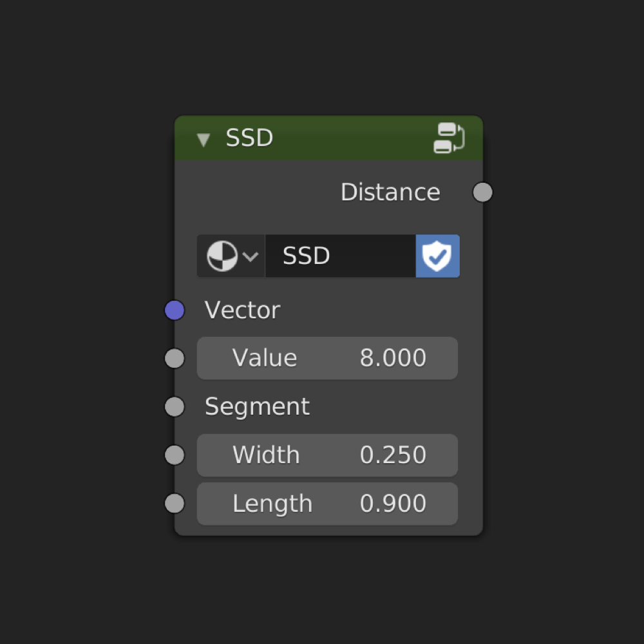Click the Distance output label
Viewport: 644px width, 644px height.
390,193
